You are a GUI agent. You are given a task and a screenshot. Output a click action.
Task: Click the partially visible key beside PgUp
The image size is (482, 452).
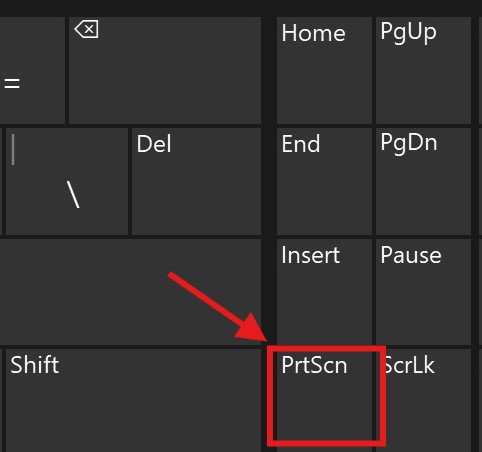pos(480,70)
